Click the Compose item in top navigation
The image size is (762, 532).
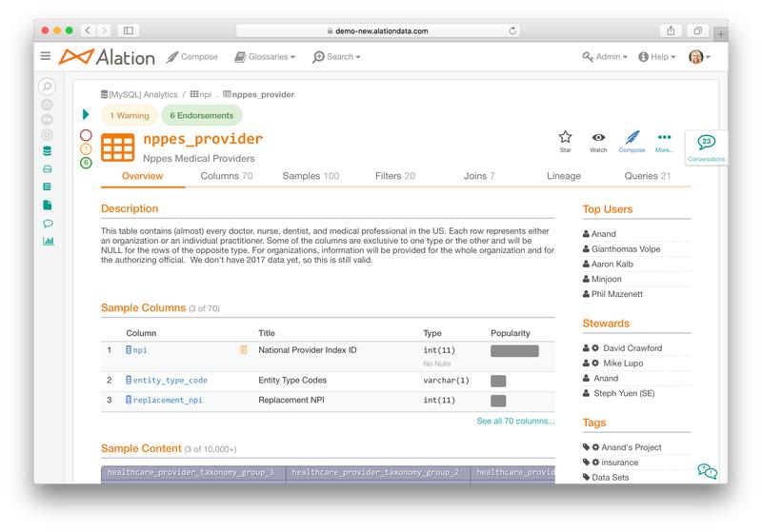pos(192,57)
